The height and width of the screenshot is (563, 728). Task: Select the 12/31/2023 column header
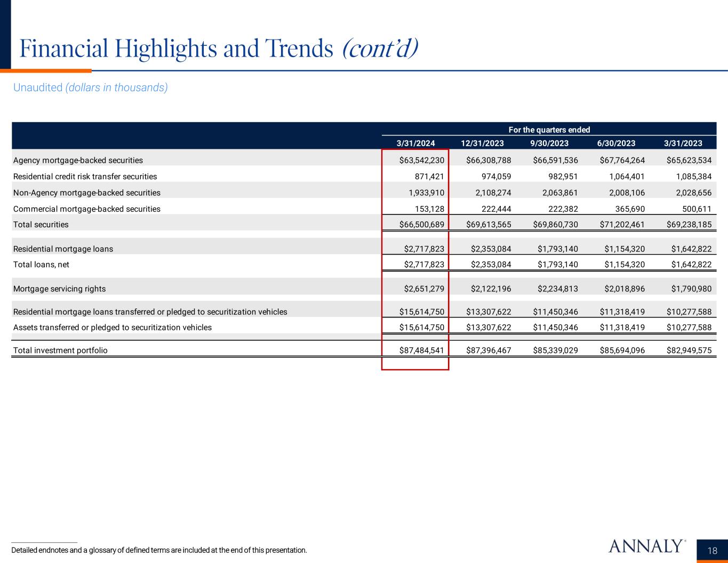coord(482,143)
